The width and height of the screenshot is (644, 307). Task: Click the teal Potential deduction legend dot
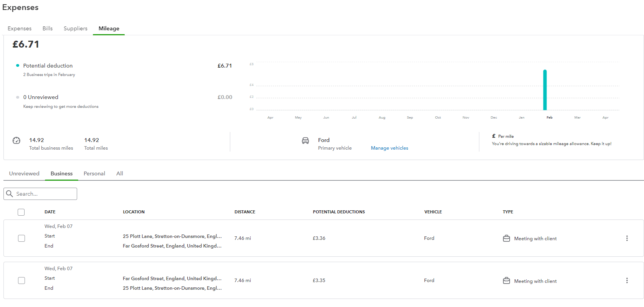18,66
